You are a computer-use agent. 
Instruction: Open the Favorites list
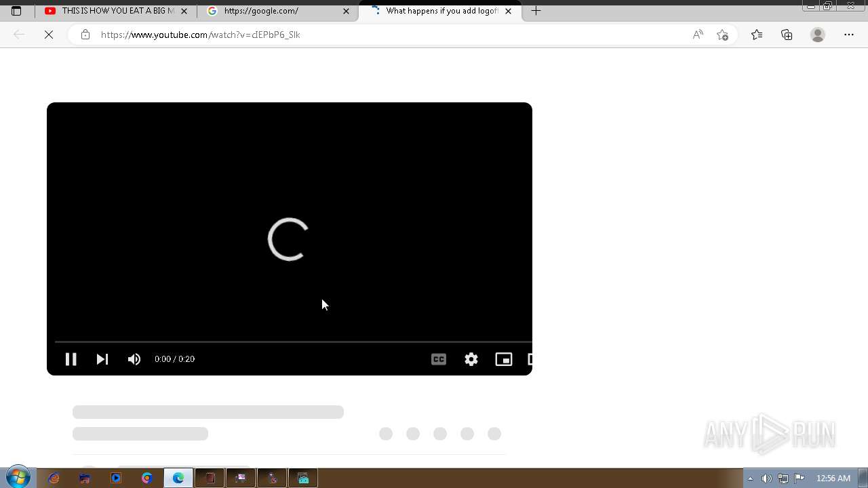[757, 35]
